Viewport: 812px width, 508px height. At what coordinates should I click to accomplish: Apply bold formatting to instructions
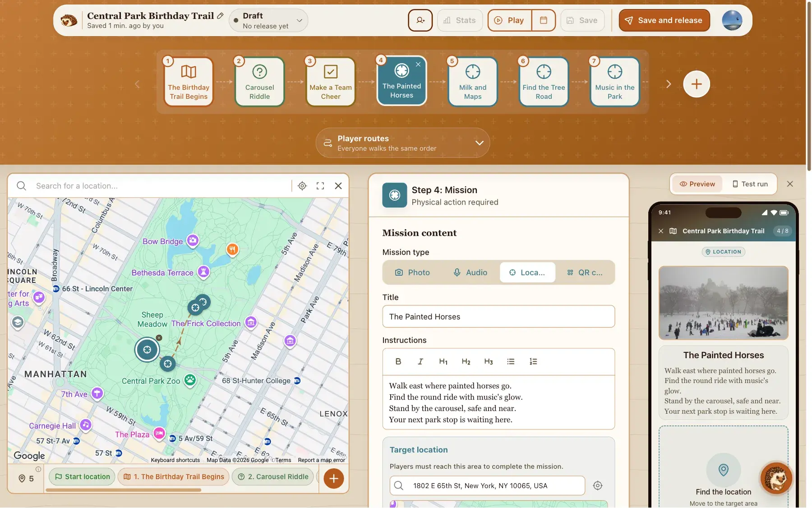point(398,362)
